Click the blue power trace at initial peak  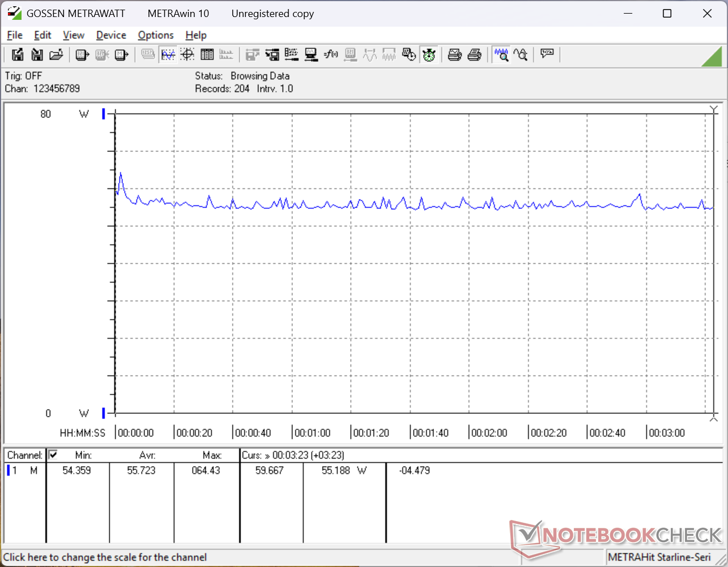point(121,174)
